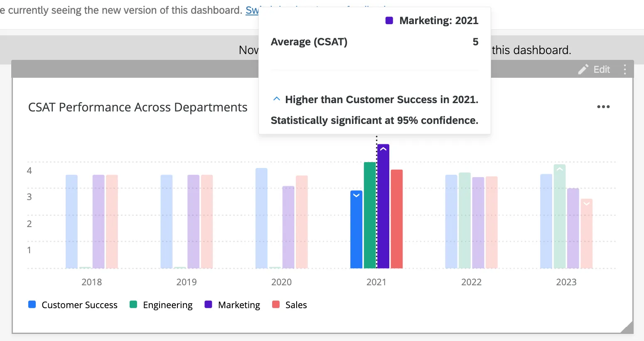Open the ellipsis options menu of the CSAT widget

coord(603,107)
